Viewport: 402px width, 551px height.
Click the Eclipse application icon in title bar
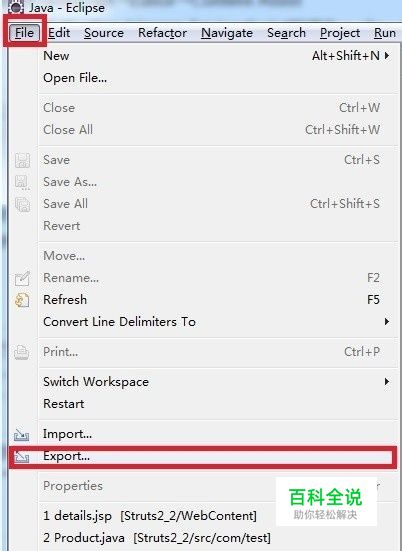(x=15, y=7)
